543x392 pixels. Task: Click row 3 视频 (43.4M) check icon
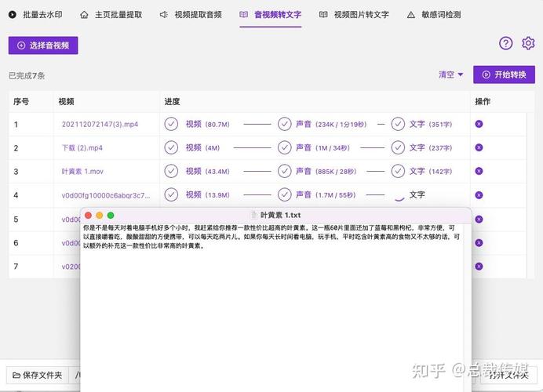click(171, 171)
